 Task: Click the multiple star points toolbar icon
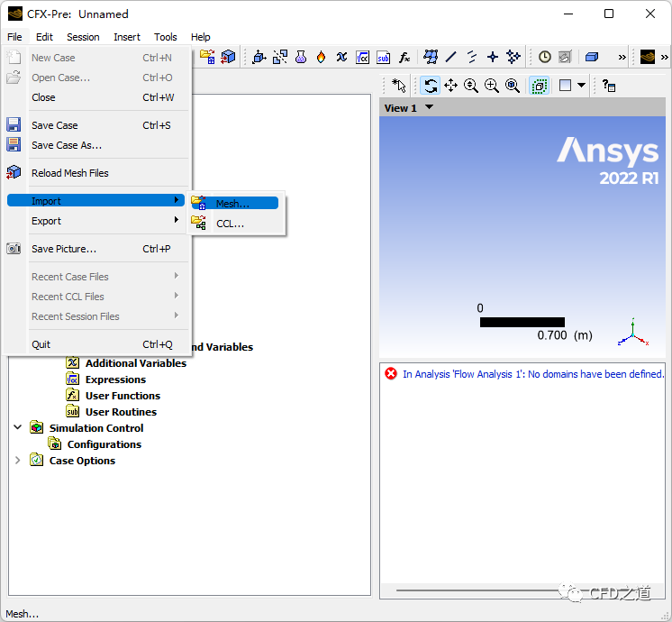tap(513, 57)
